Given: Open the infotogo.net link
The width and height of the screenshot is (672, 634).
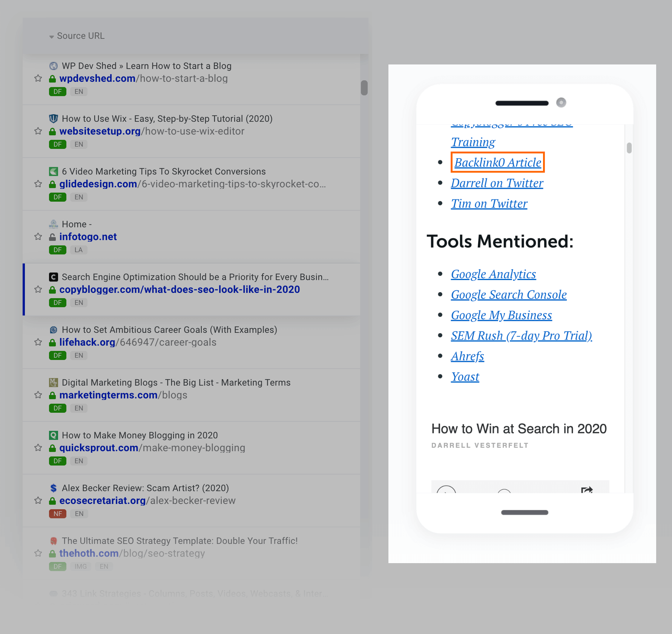Looking at the screenshot, I should [88, 237].
